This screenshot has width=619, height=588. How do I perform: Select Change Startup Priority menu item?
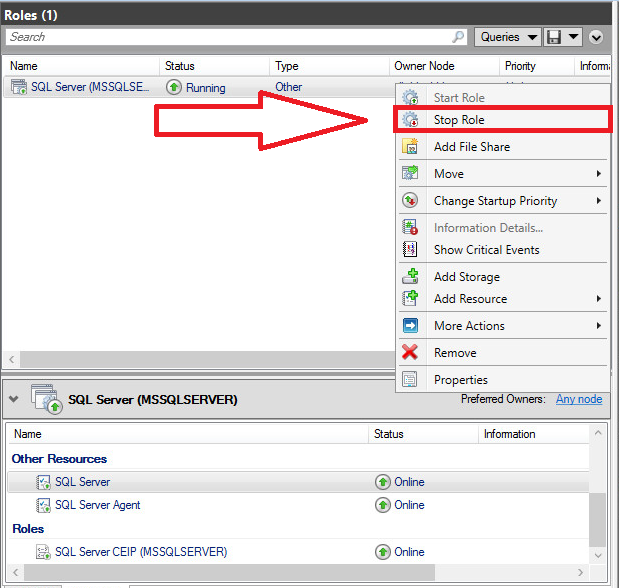pos(495,201)
